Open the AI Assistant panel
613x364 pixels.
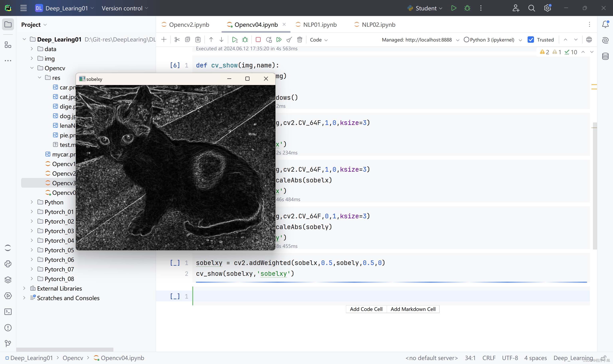605,40
